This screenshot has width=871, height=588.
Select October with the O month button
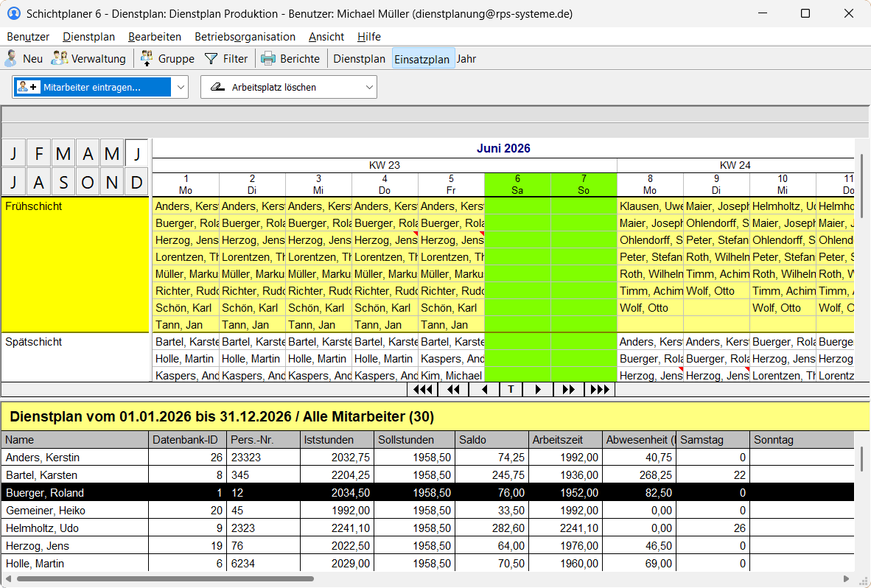click(88, 181)
